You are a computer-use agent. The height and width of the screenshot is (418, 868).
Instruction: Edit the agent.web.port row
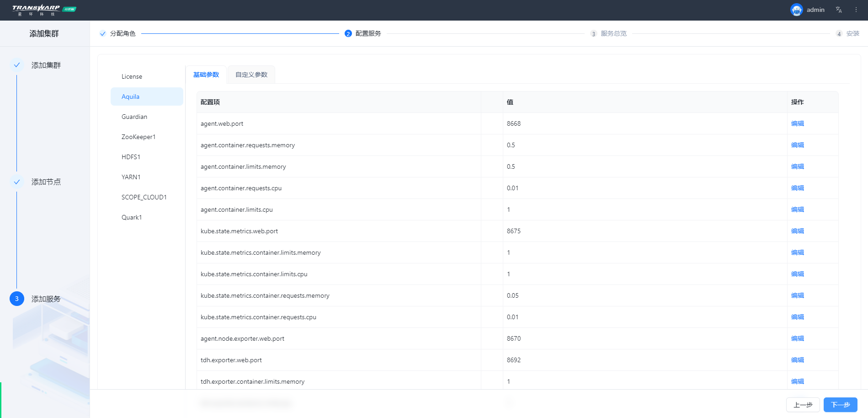point(798,123)
